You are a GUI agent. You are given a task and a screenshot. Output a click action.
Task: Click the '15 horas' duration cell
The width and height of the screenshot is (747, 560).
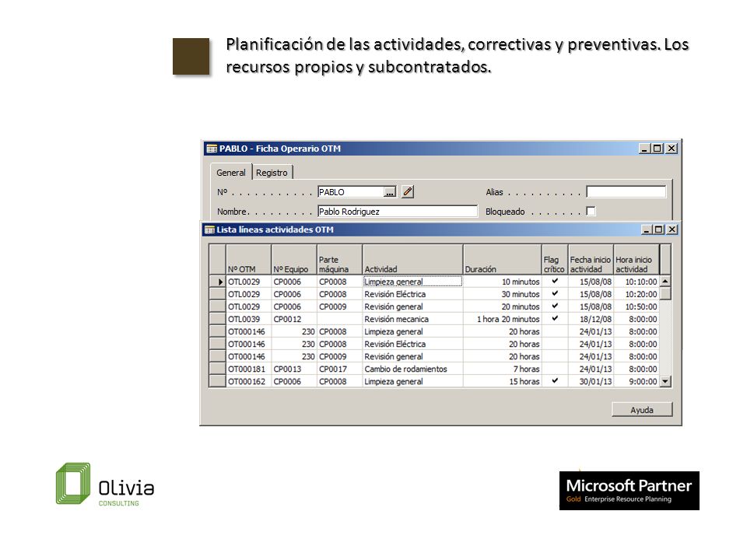pos(502,381)
